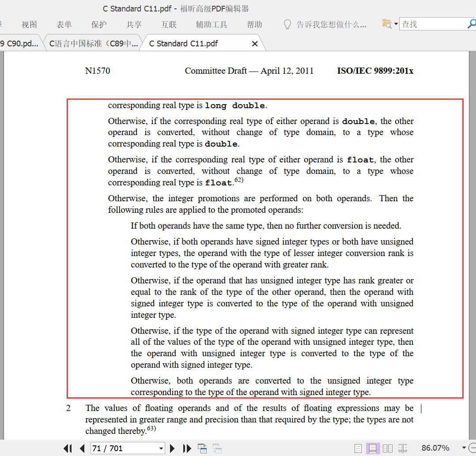This screenshot has width=476, height=456.
Task: Switch to single page view
Action: (x=358, y=448)
